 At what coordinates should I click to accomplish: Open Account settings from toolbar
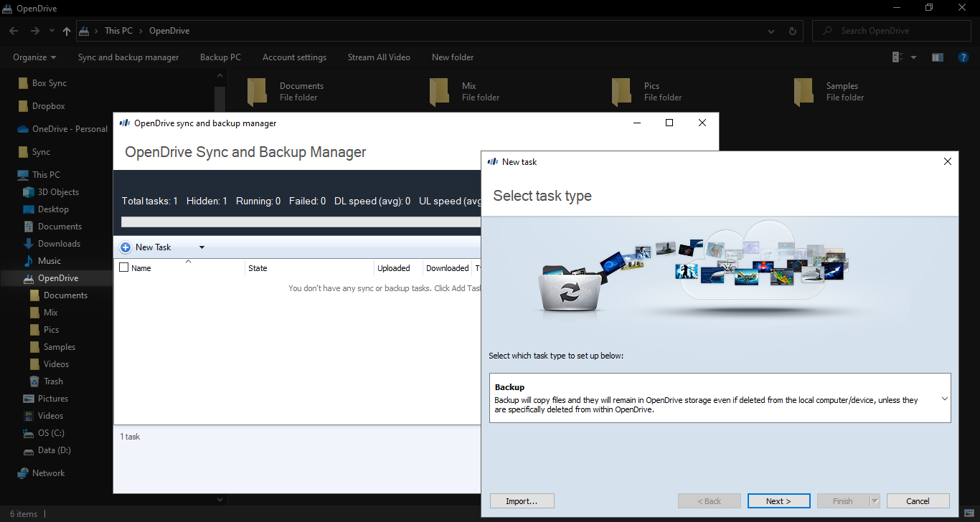294,57
